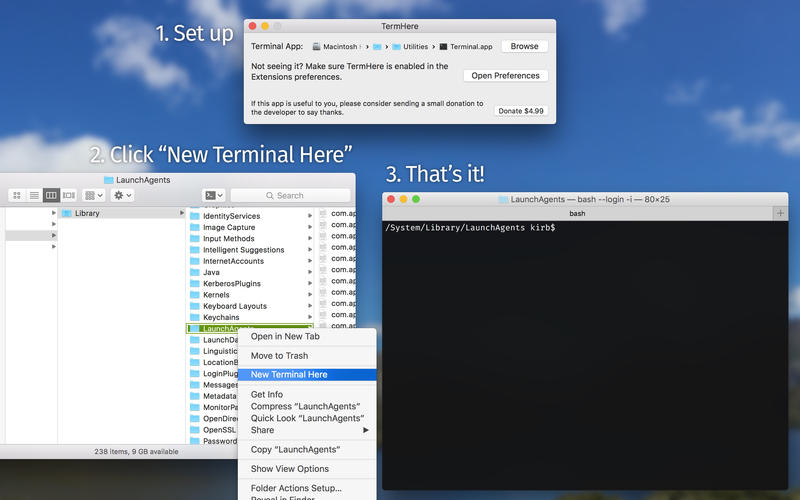Choose Quick Look "LaunchAgents"
This screenshot has height=500, width=800.
(x=307, y=418)
